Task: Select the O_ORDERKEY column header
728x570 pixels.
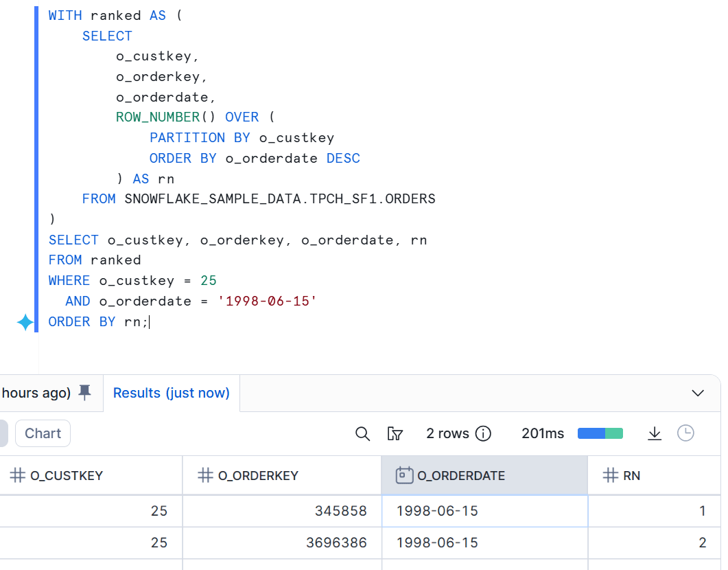Action: pyautogui.click(x=258, y=475)
